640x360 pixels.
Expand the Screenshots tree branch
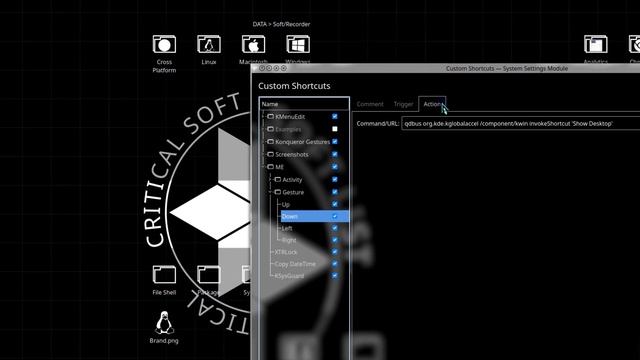[x=263, y=154]
